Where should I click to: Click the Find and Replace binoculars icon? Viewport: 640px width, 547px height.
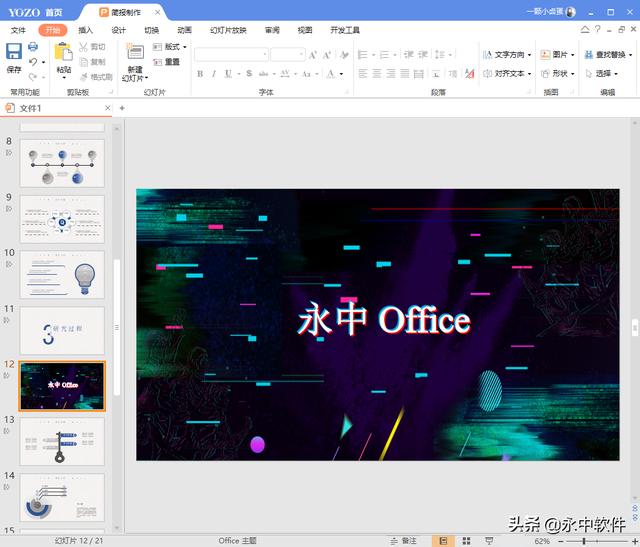[589, 55]
